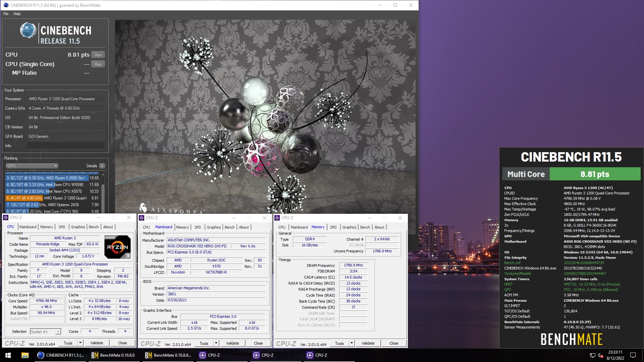644x362 pixels.
Task: Click Validate in CPU-Z CPU window
Action: (x=97, y=343)
